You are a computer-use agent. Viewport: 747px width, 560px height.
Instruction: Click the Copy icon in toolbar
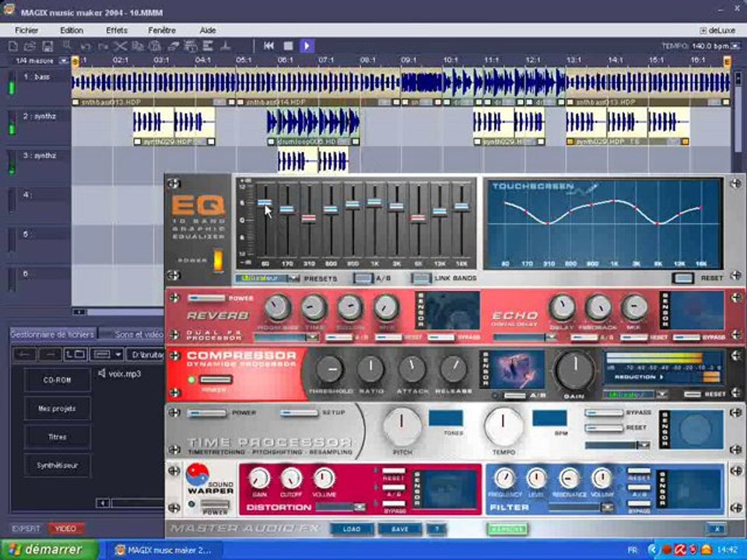[x=139, y=46]
